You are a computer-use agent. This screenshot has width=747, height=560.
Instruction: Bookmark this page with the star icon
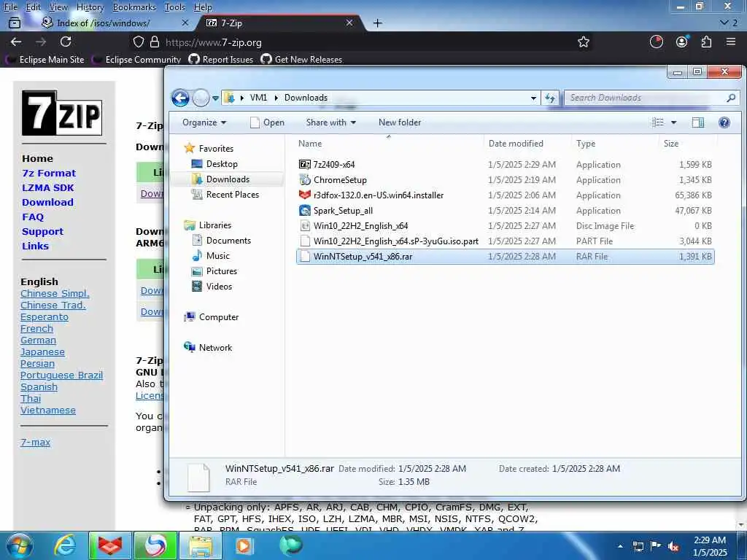click(x=583, y=42)
